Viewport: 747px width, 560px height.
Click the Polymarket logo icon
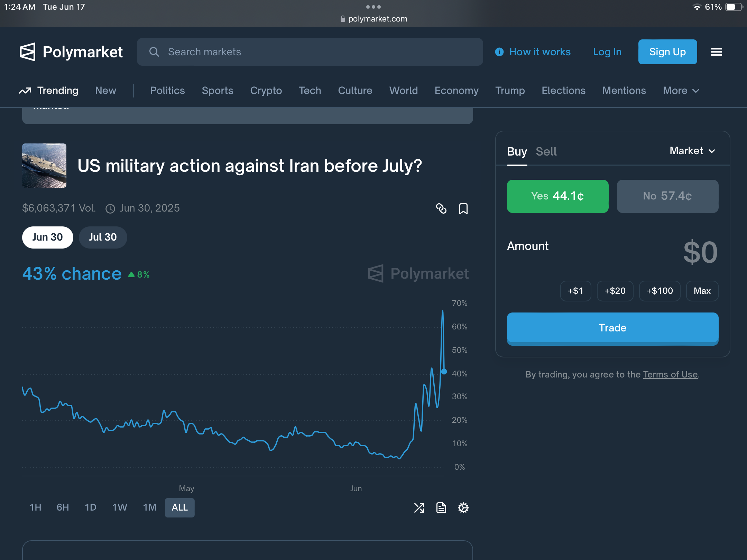(27, 52)
